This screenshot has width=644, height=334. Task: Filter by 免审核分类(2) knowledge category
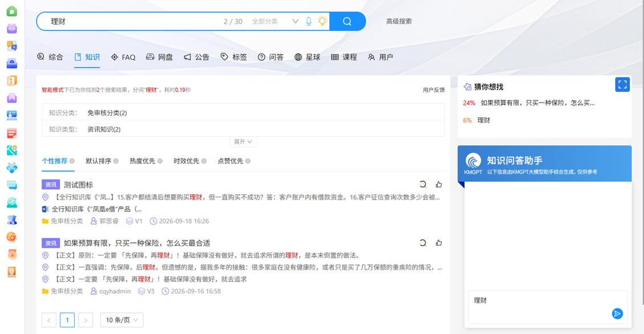coord(107,113)
